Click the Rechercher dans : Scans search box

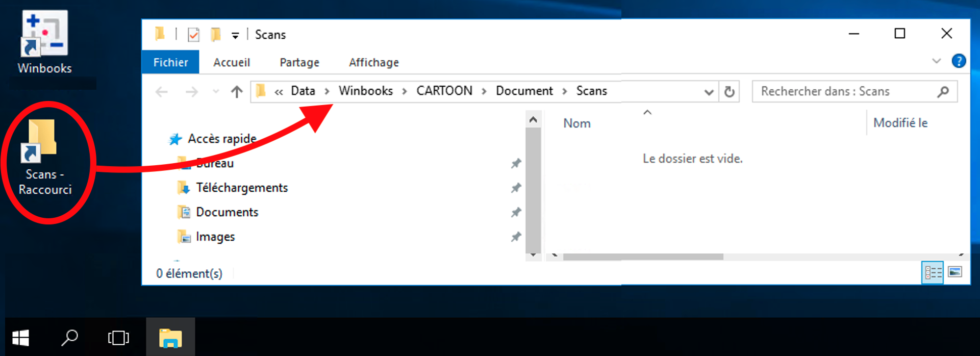point(855,91)
